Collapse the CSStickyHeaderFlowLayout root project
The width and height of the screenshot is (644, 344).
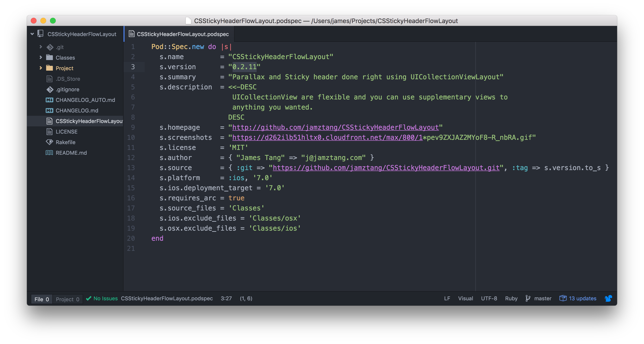click(32, 34)
